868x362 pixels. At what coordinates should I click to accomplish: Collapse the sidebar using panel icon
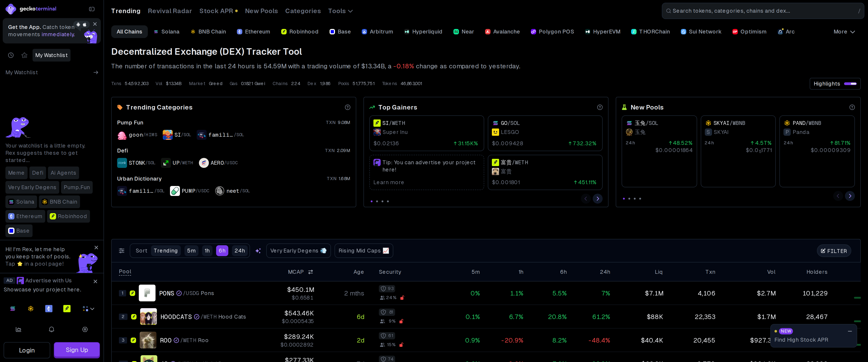92,9
